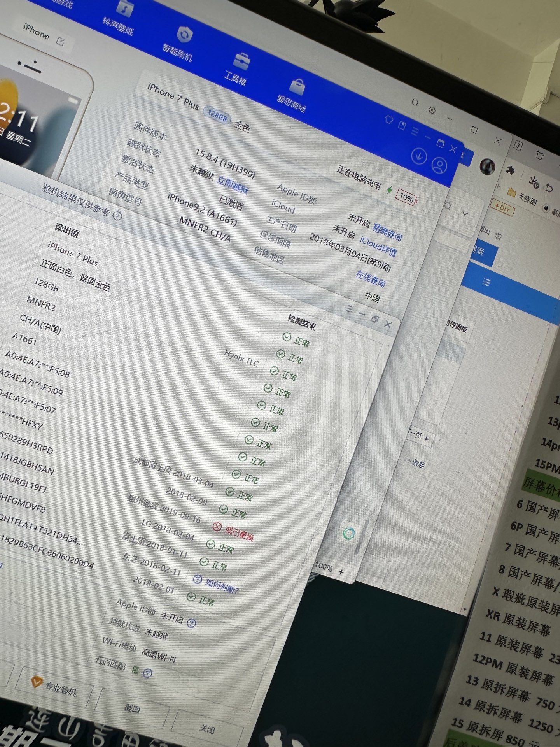This screenshot has height=747, width=560.
Task: Click the help icon next to 验机结果仅供参考
Action: coord(117,216)
